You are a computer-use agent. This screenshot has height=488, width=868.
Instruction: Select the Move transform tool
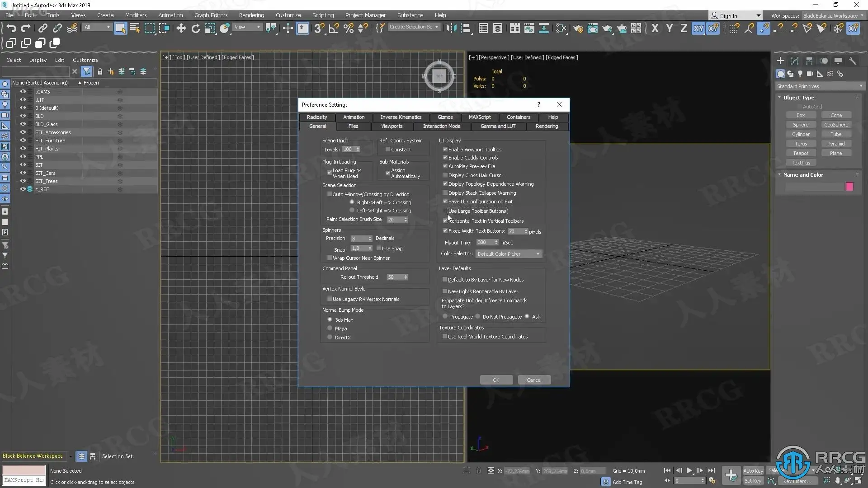(x=181, y=28)
